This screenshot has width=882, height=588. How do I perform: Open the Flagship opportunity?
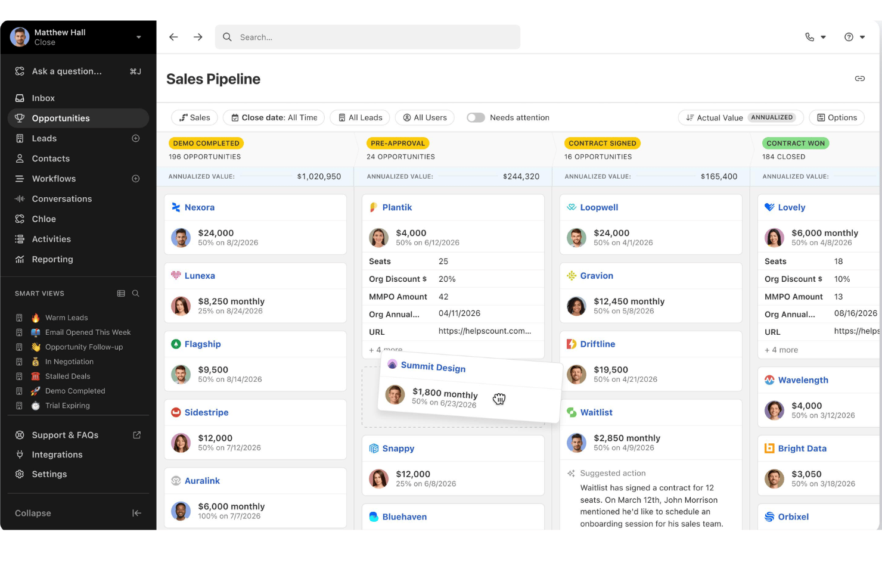203,344
